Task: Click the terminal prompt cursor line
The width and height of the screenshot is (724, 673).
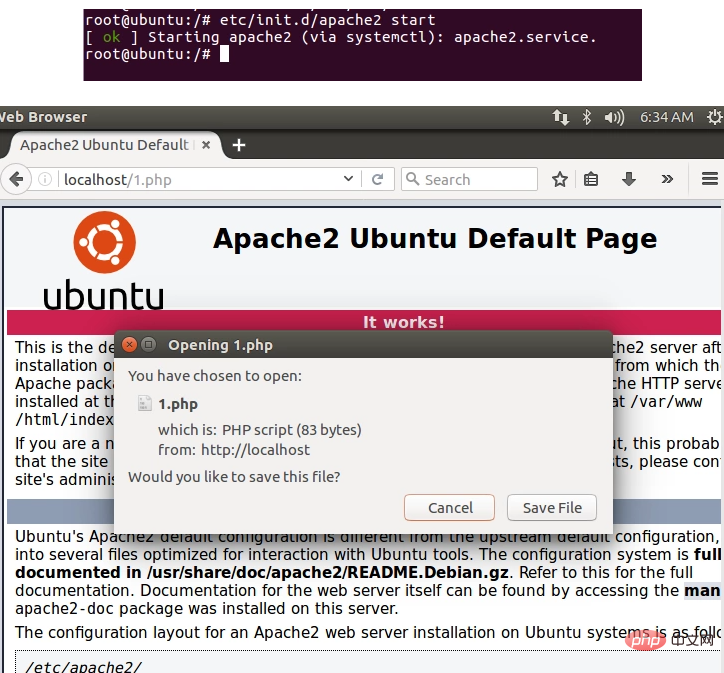Action: pyautogui.click(x=157, y=54)
